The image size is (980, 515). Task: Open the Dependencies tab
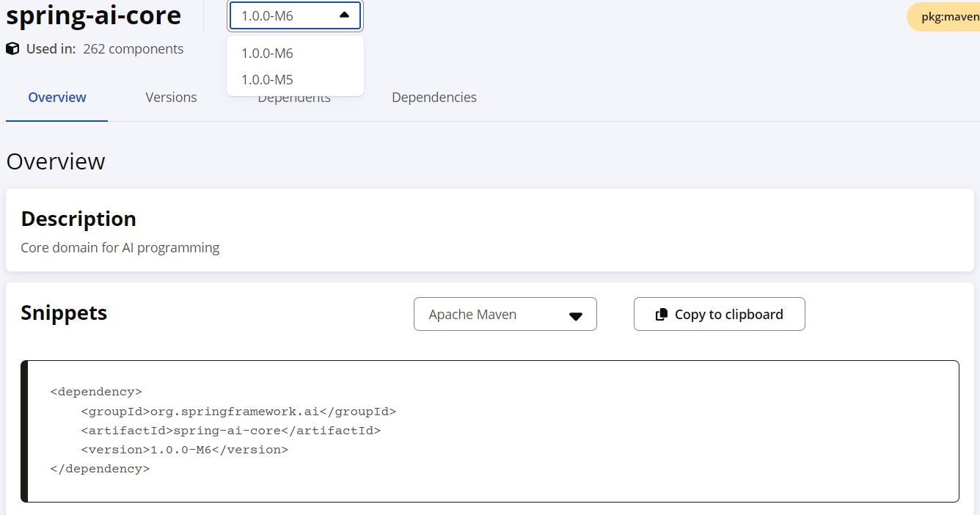click(434, 97)
